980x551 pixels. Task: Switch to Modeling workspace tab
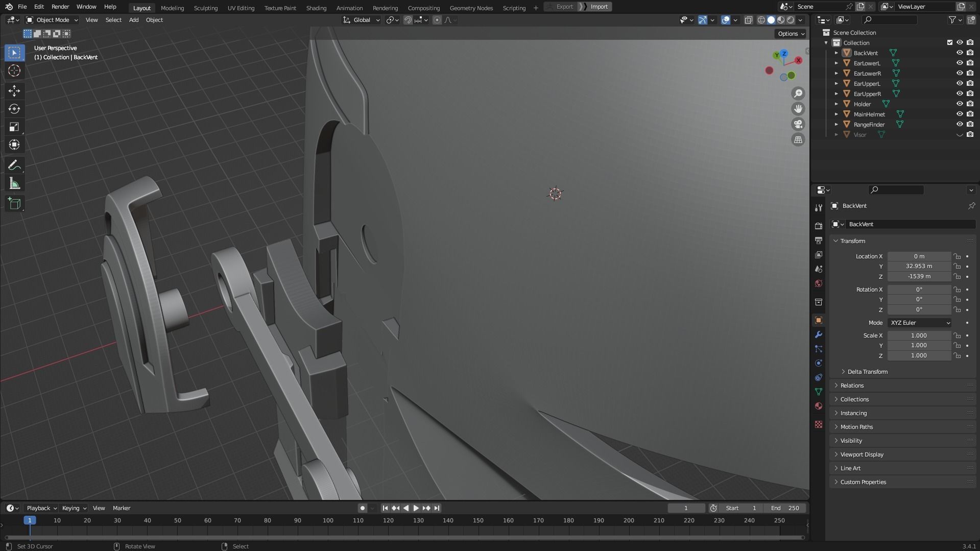(x=172, y=8)
